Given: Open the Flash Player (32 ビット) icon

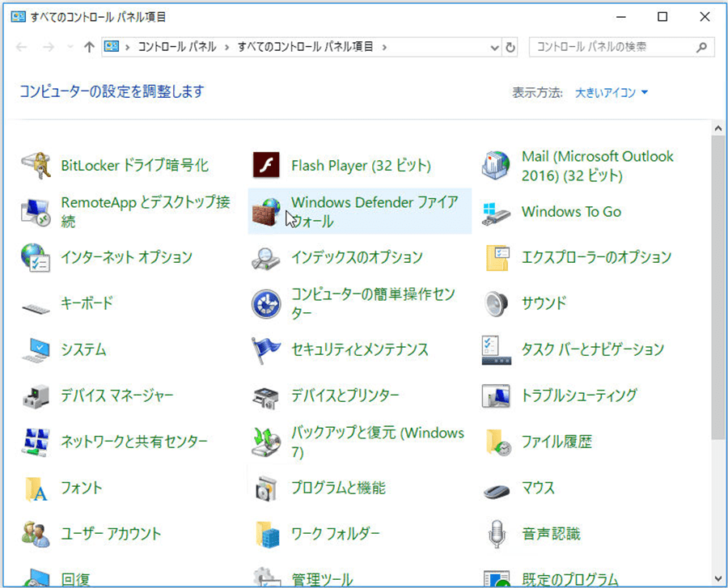Looking at the screenshot, I should tap(266, 165).
